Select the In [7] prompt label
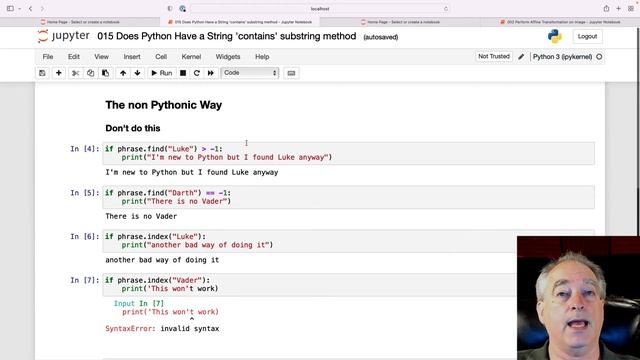Viewport: 640px width, 360px height. pos(84,280)
